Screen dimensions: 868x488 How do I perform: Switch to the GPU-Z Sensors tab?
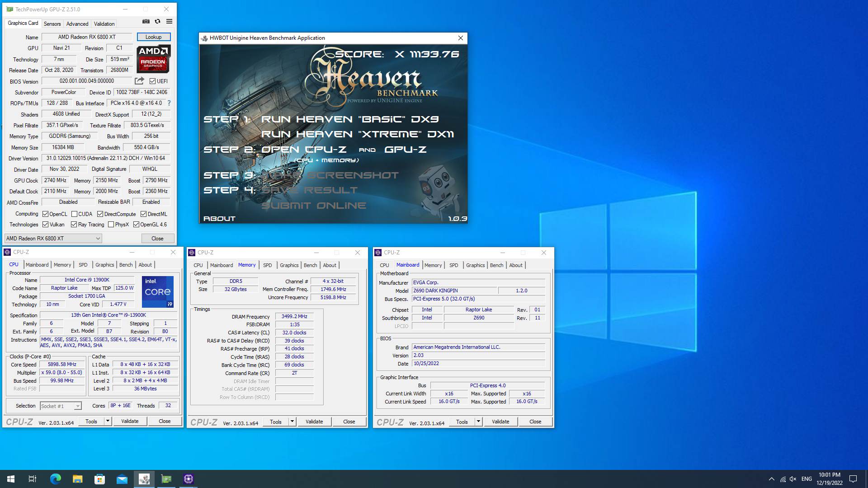click(52, 24)
